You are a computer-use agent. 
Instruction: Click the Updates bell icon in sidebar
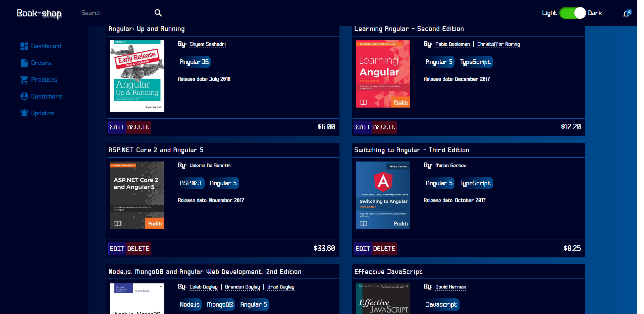(x=24, y=113)
